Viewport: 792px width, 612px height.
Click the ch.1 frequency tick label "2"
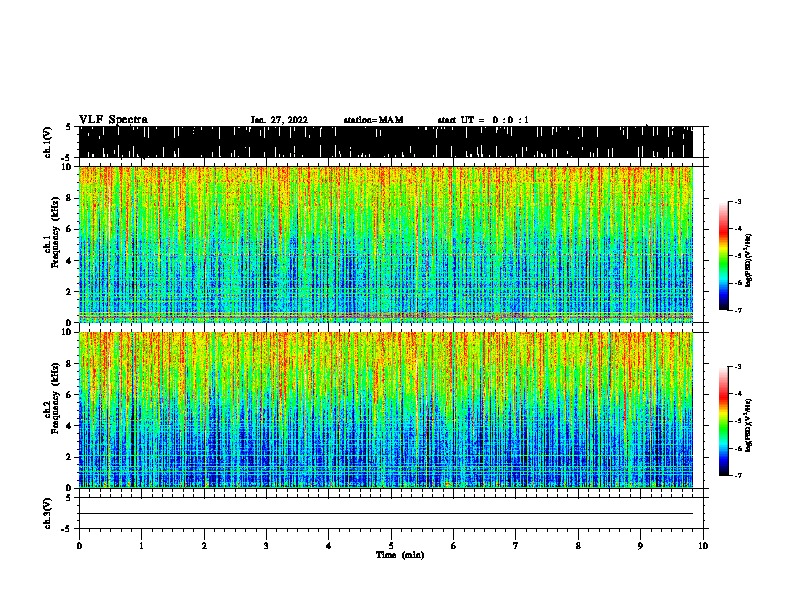68,292
